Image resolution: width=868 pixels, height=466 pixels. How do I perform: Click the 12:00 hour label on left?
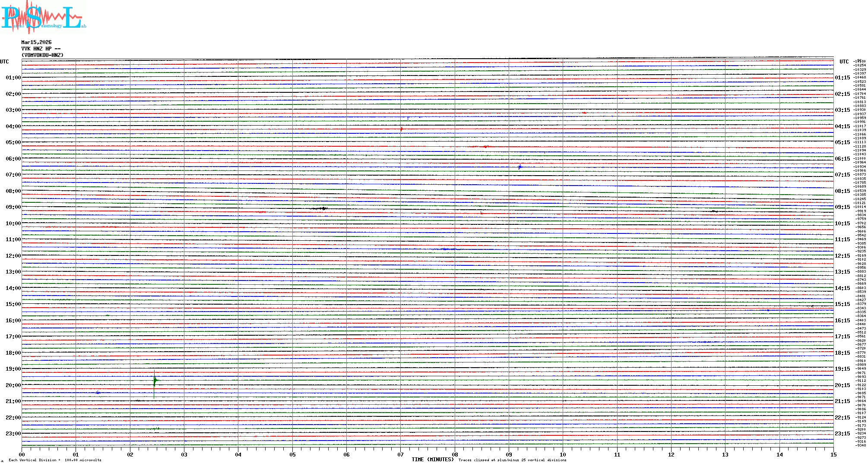(x=13, y=256)
